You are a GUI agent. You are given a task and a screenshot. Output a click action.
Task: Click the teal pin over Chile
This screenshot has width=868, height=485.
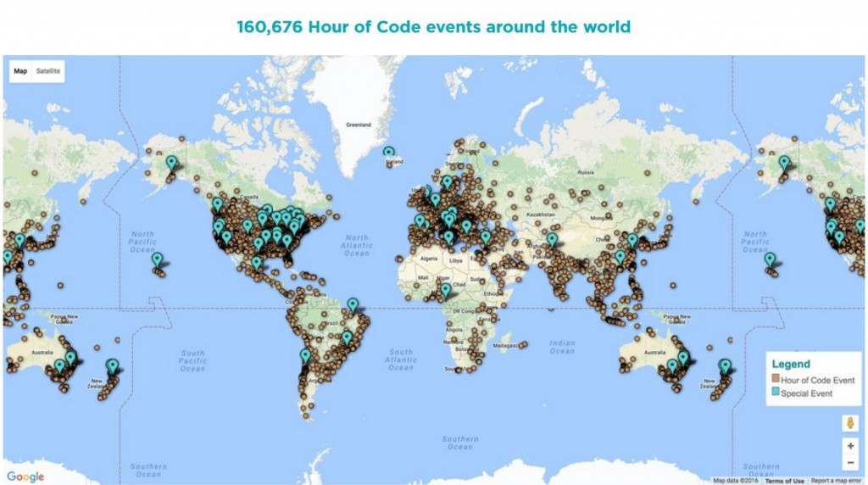click(x=305, y=356)
